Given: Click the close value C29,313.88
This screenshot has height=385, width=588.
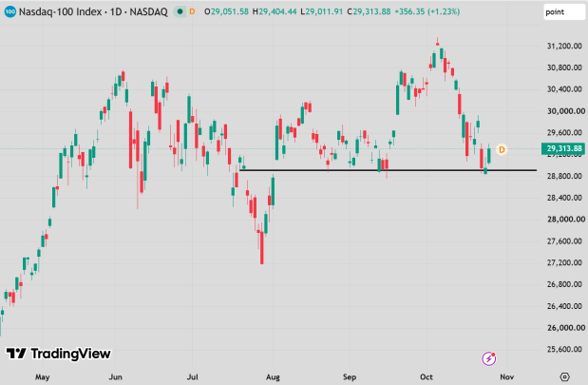Looking at the screenshot, I should (369, 11).
